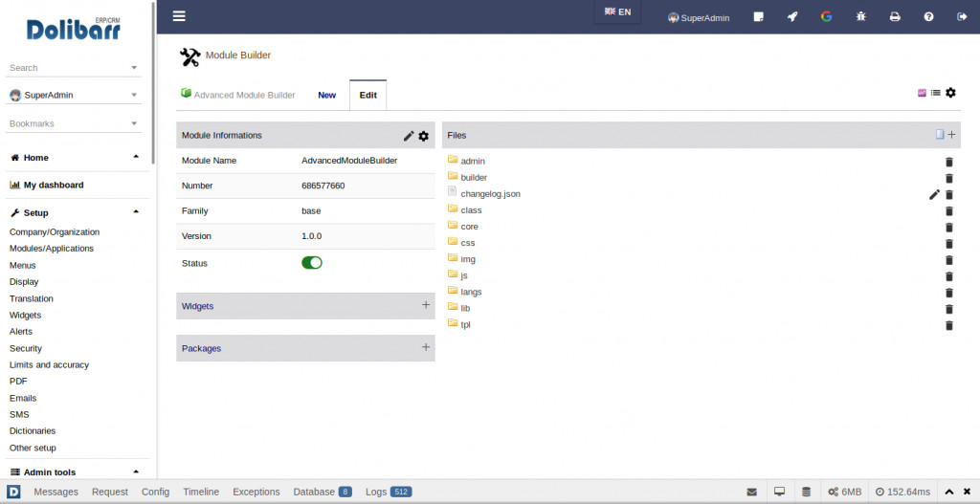Delete the class folder

[x=949, y=211]
